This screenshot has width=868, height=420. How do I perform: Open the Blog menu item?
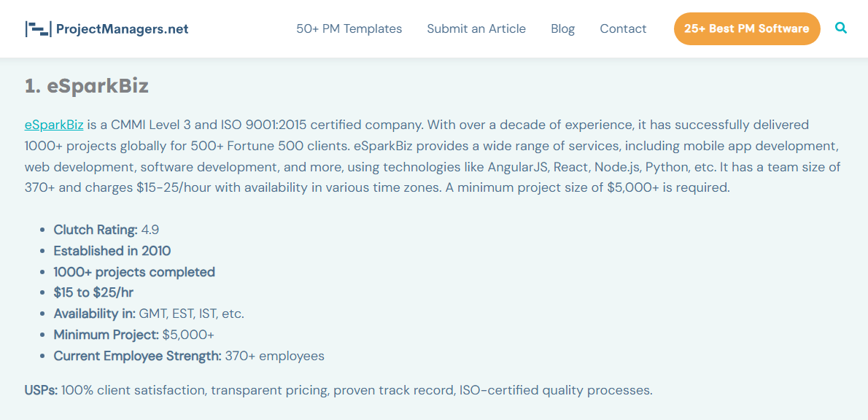562,28
